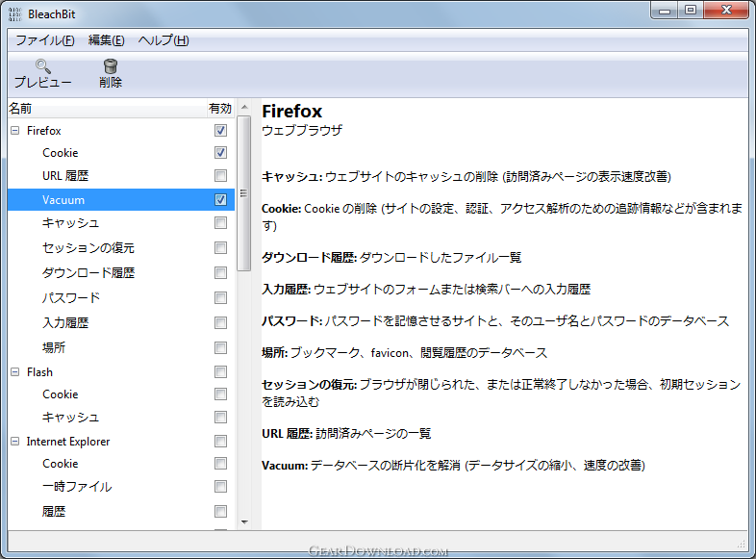Viewport: 756px width, 559px height.
Task: Select the Internet Explorer tree item
Action: click(x=68, y=442)
